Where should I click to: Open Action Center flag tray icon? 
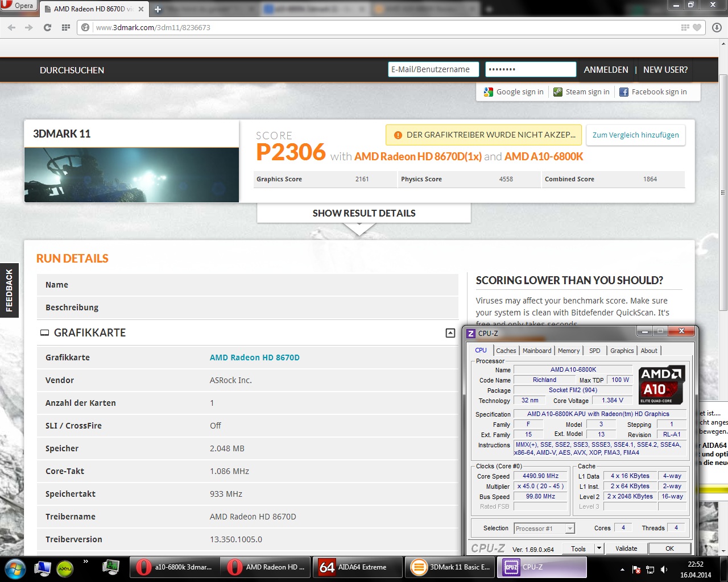point(636,569)
